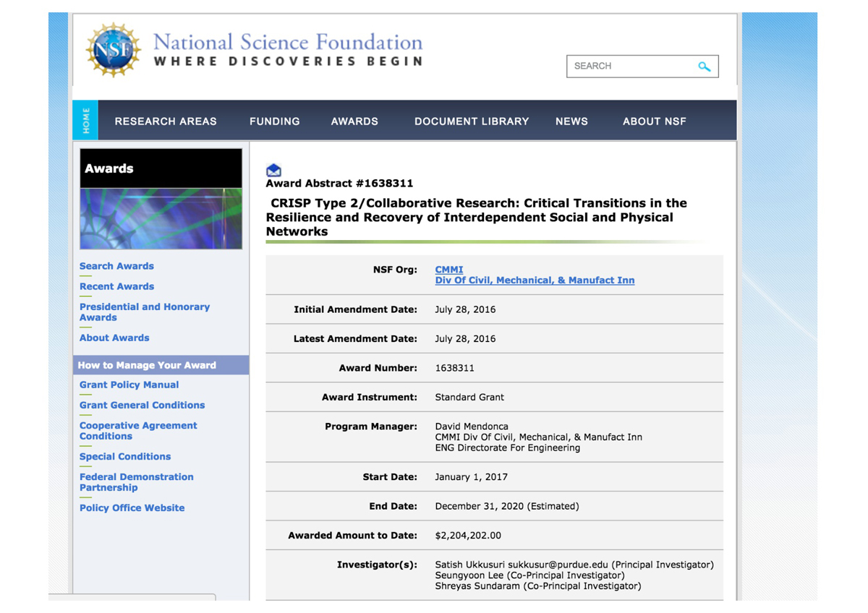Click Div Of Civil, Mechanical, & Manufact Inn link
Screen dimensions: 868x613
click(535, 280)
